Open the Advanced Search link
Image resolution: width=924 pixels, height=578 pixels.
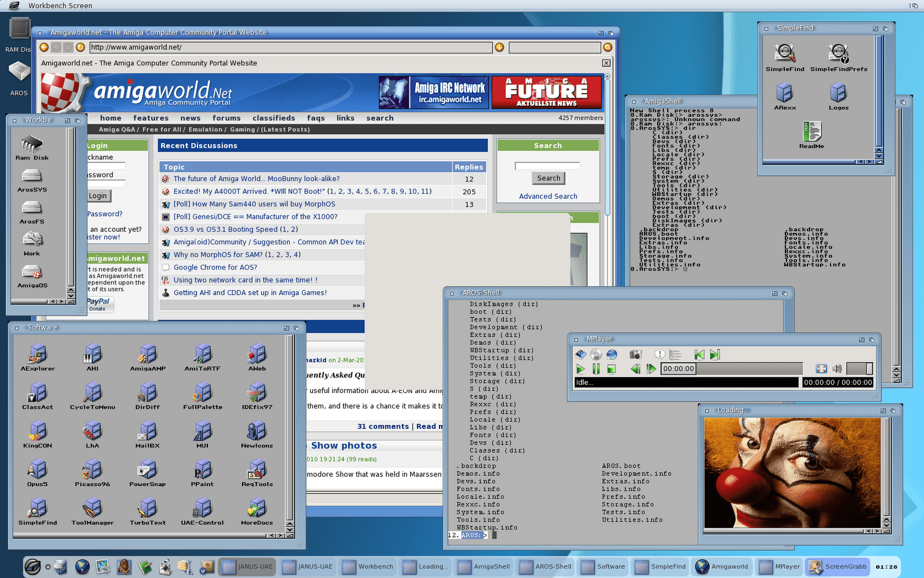click(548, 197)
